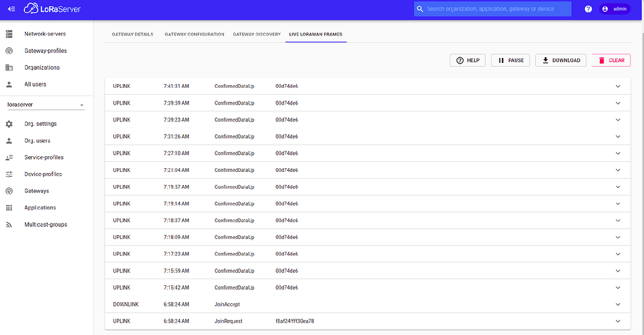The image size is (644, 335).
Task: Collapse sidebar with back arrow icon
Action: [11, 9]
